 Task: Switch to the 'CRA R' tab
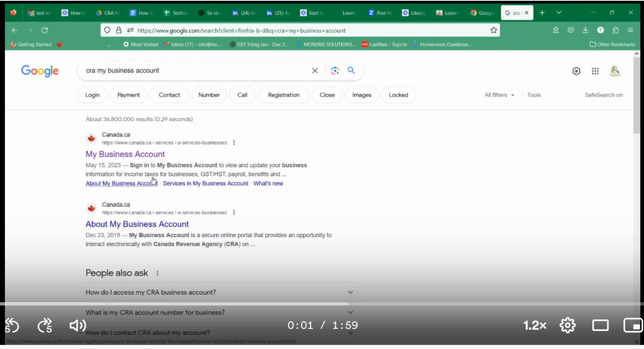107,13
